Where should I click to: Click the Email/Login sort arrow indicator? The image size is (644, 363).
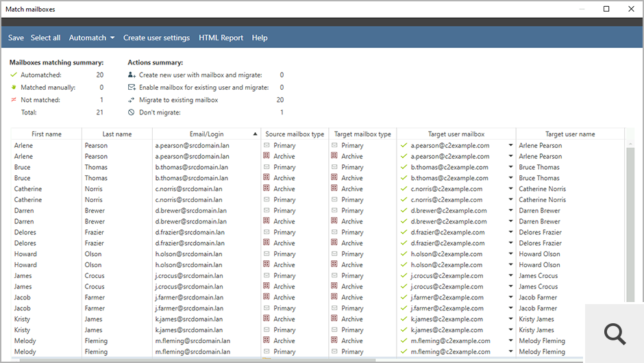click(x=255, y=134)
